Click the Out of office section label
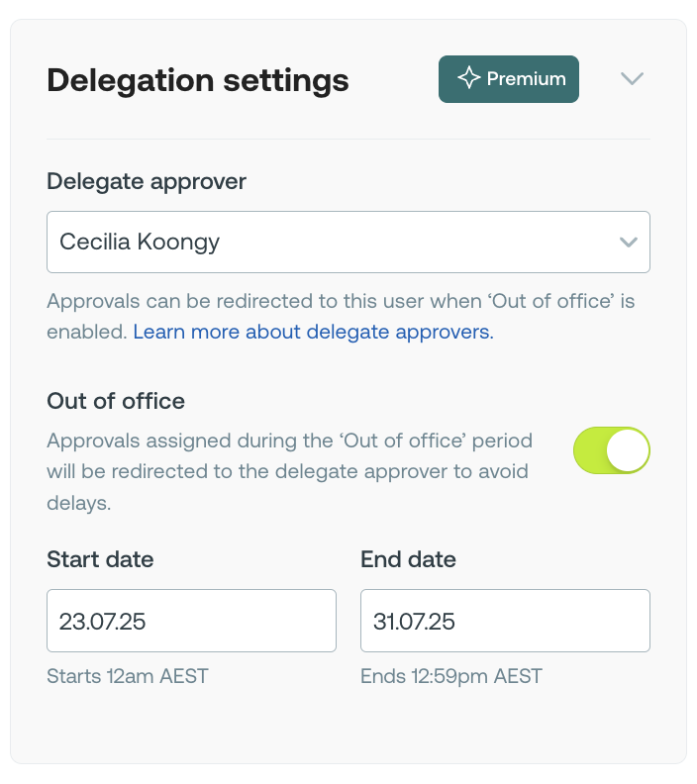Viewport: 697px width, 784px height. 116,401
